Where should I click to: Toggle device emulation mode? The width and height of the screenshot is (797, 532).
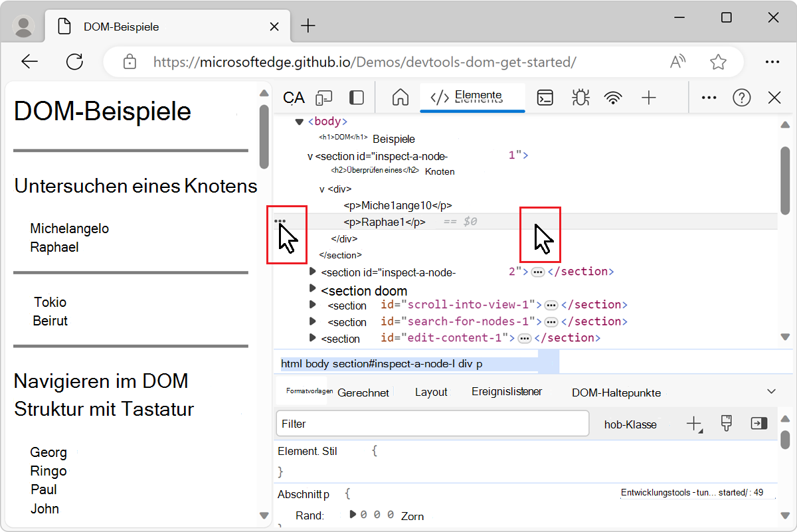coord(323,97)
